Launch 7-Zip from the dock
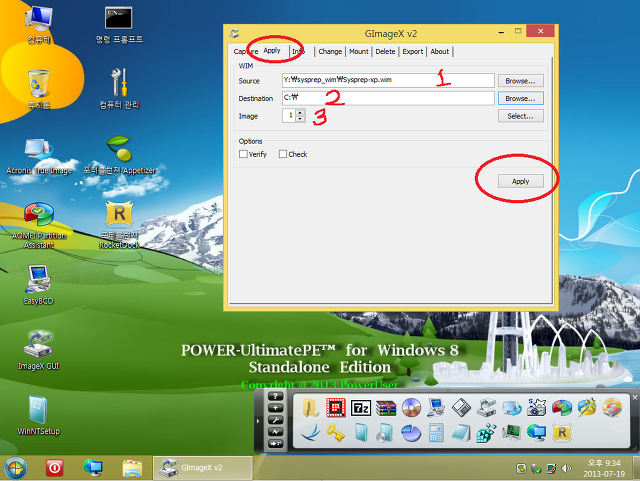Screen dimensions: 640x481 tap(361, 408)
